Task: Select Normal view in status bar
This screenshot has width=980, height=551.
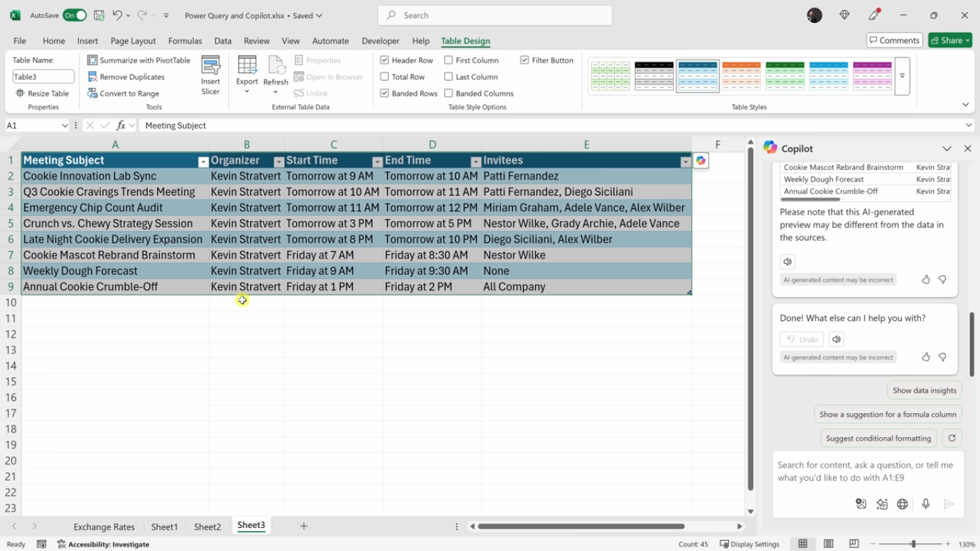Action: click(803, 544)
